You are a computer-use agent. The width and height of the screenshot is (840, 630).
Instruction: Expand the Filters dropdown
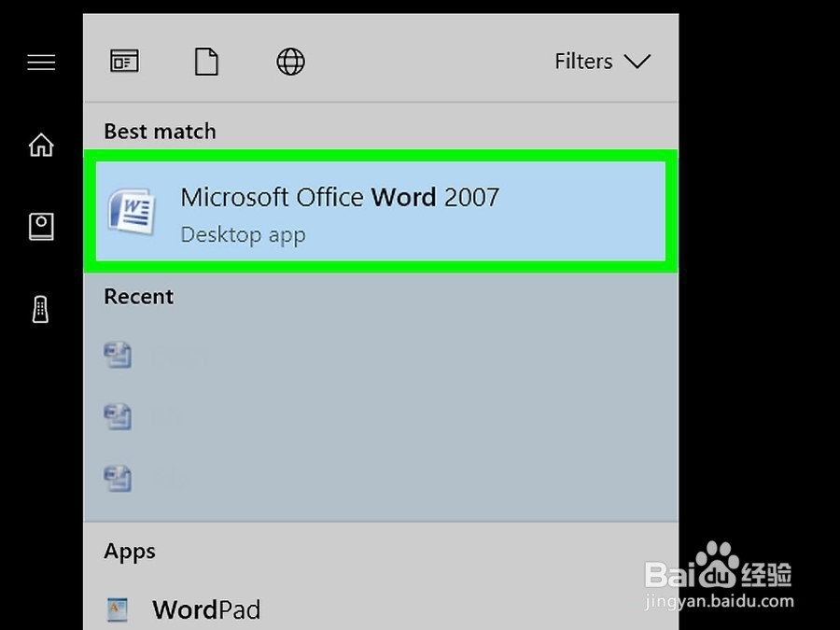602,61
